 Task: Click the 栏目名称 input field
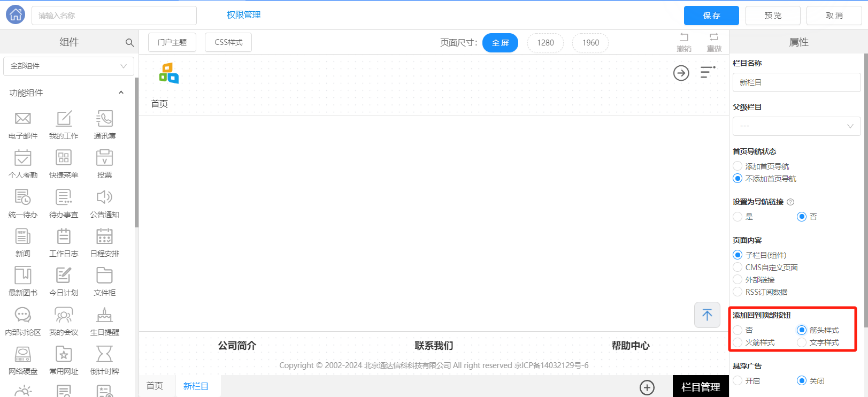796,82
